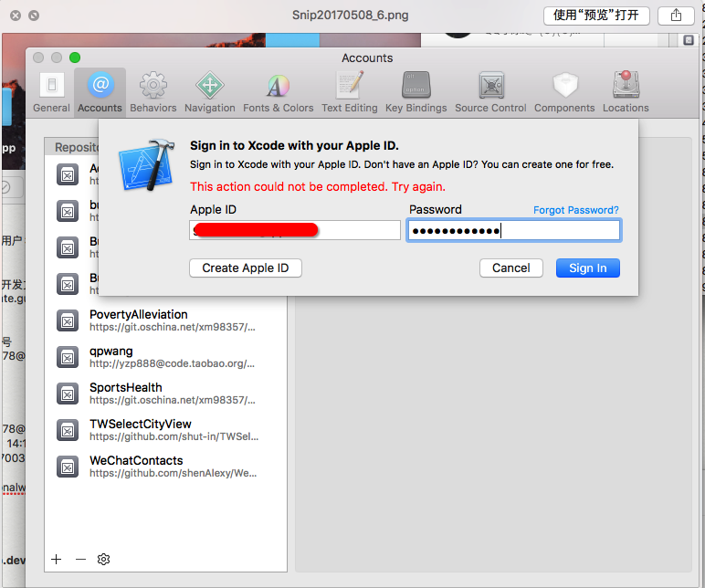Switch to Locations preferences
Image resolution: width=705 pixels, height=588 pixels.
[626, 92]
